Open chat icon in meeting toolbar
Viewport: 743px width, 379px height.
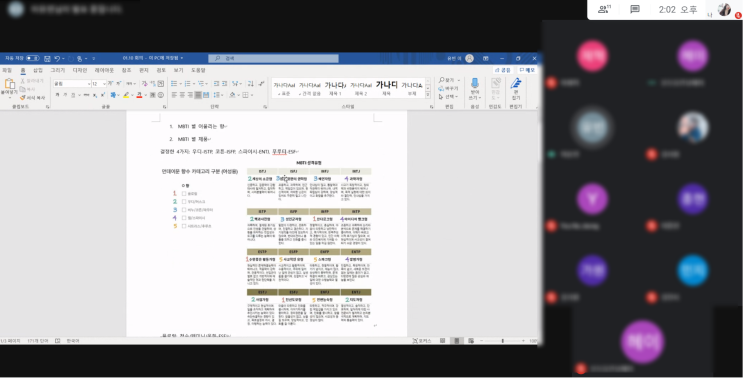(635, 9)
